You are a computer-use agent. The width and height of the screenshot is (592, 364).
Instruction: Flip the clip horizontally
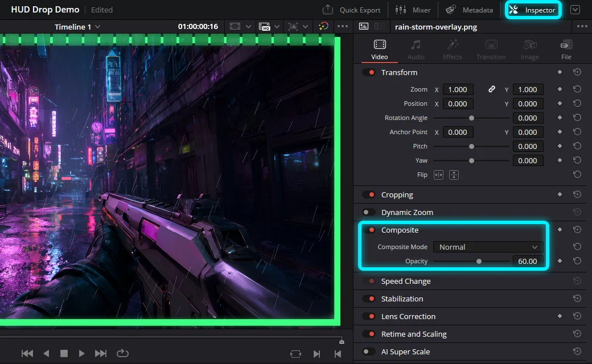(438, 175)
